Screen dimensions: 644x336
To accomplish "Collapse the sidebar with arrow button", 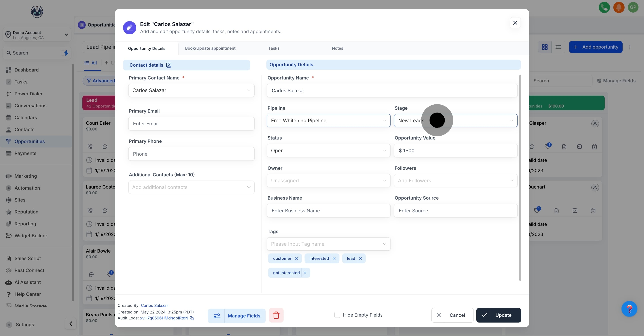I will (x=71, y=324).
